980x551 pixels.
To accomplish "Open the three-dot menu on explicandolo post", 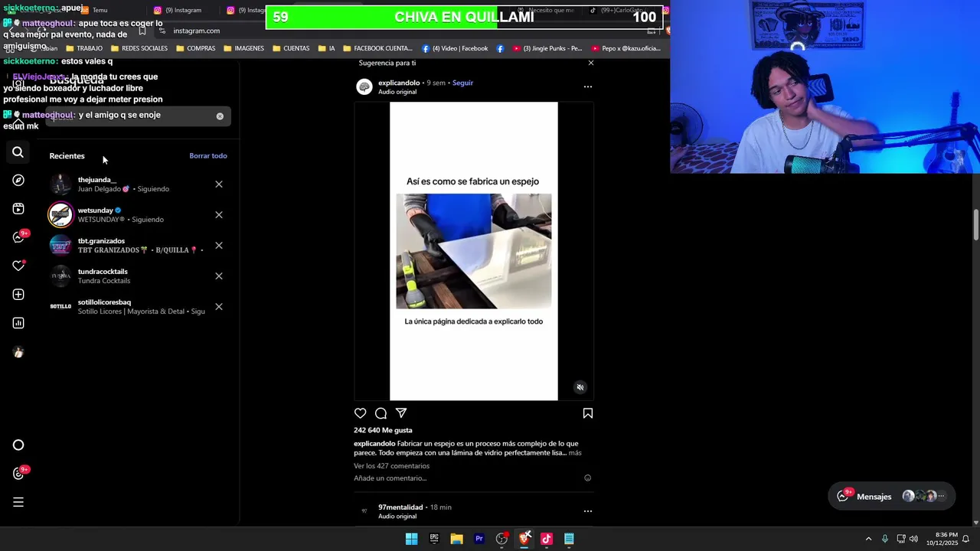I will pos(588,87).
